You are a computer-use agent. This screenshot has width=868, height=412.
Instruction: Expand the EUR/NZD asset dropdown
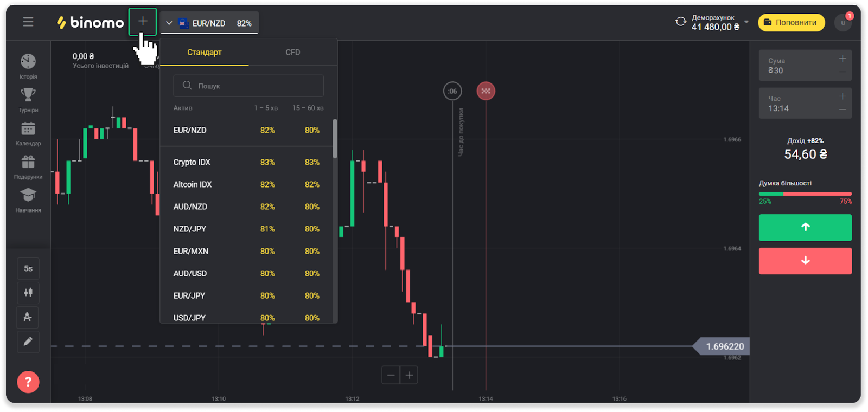pyautogui.click(x=209, y=23)
